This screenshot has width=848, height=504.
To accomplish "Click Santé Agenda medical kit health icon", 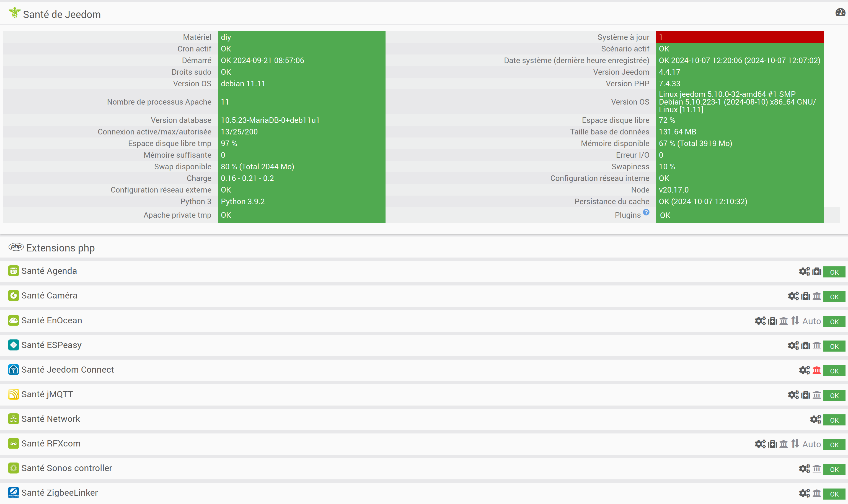I will coord(816,271).
